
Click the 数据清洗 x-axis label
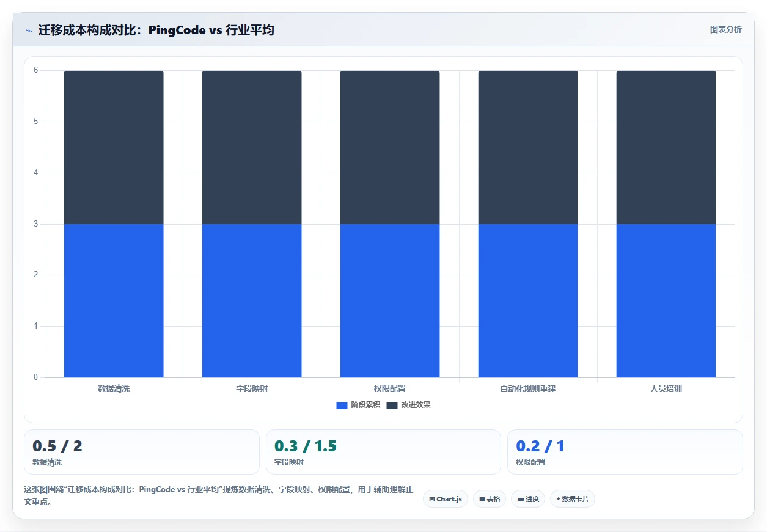click(x=114, y=388)
